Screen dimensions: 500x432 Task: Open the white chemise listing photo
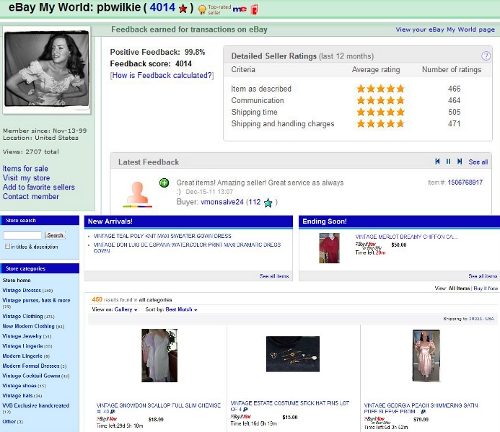159,355
